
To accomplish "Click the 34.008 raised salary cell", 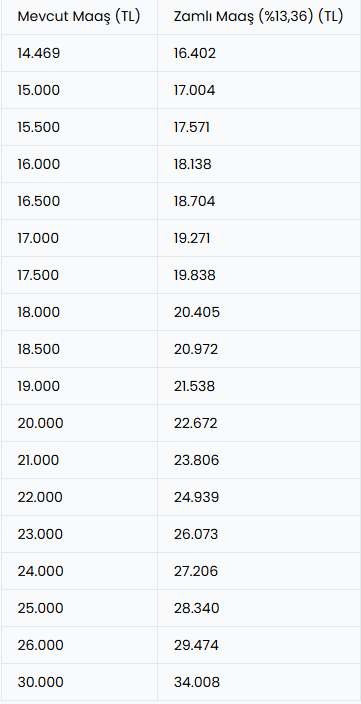I will click(x=259, y=682).
